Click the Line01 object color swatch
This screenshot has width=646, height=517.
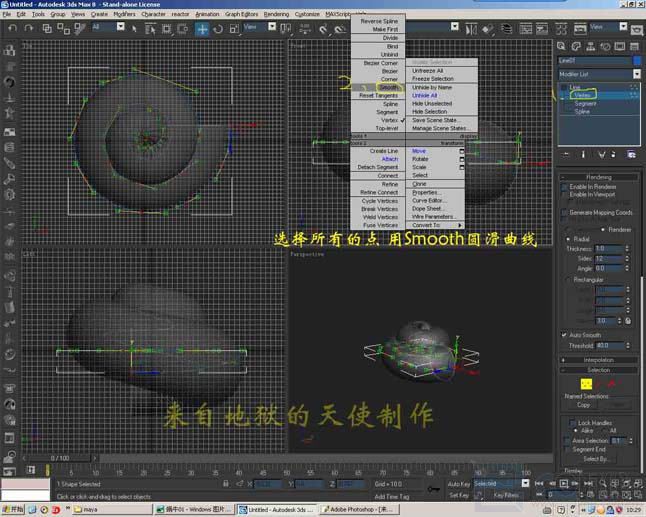(637, 61)
